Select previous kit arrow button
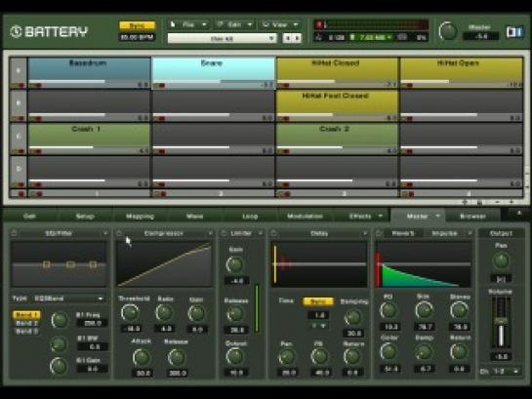The image size is (532, 399). click(288, 38)
